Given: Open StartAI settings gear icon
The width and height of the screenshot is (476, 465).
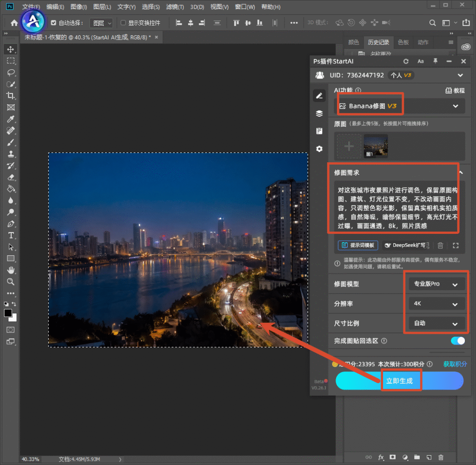Looking at the screenshot, I should 319,149.
